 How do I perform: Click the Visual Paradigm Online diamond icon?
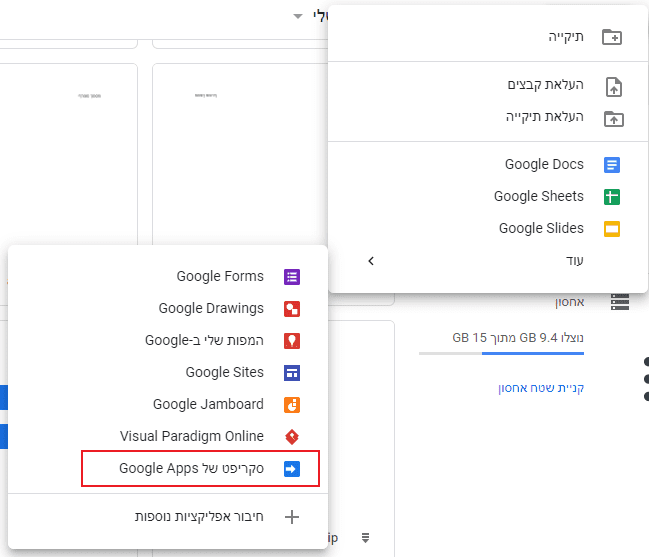[x=292, y=437]
